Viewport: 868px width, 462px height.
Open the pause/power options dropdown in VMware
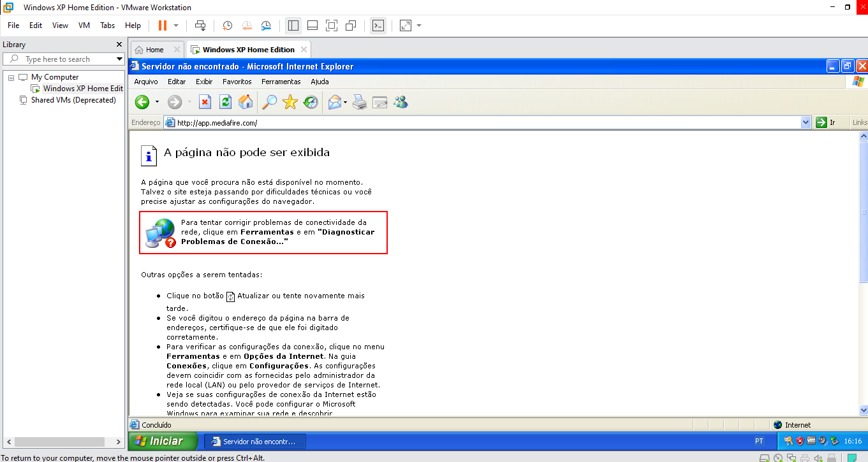pos(177,25)
